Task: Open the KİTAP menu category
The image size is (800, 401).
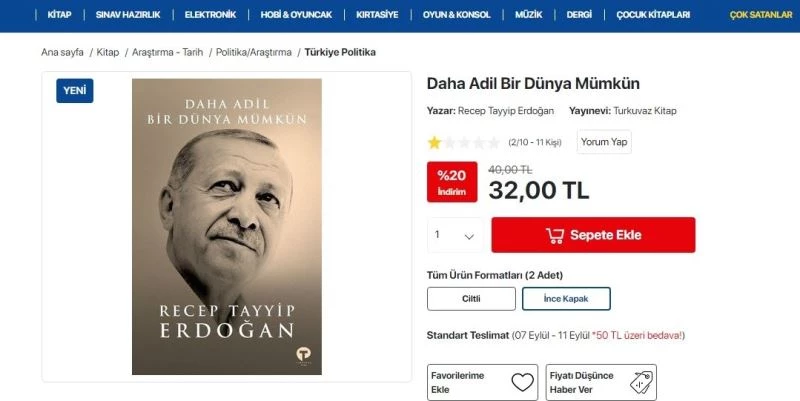Action: click(x=59, y=15)
